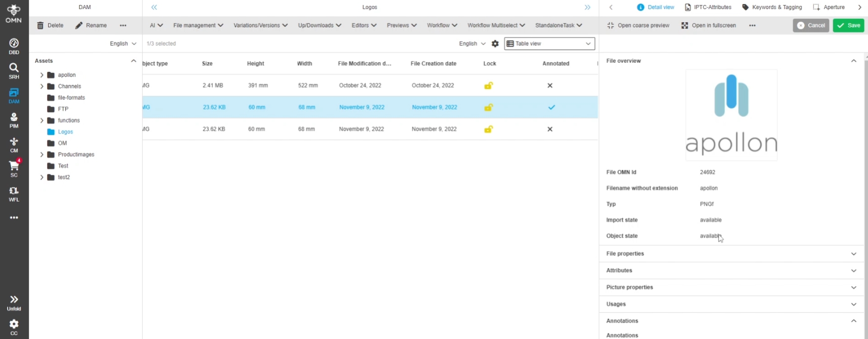Expand panel with double-right arrows

pyautogui.click(x=587, y=7)
